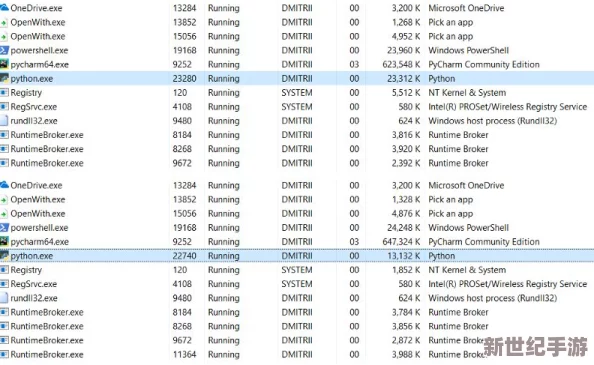The image size is (594, 365).
Task: Select python.exe in the row with PID 22740
Action: [32, 256]
